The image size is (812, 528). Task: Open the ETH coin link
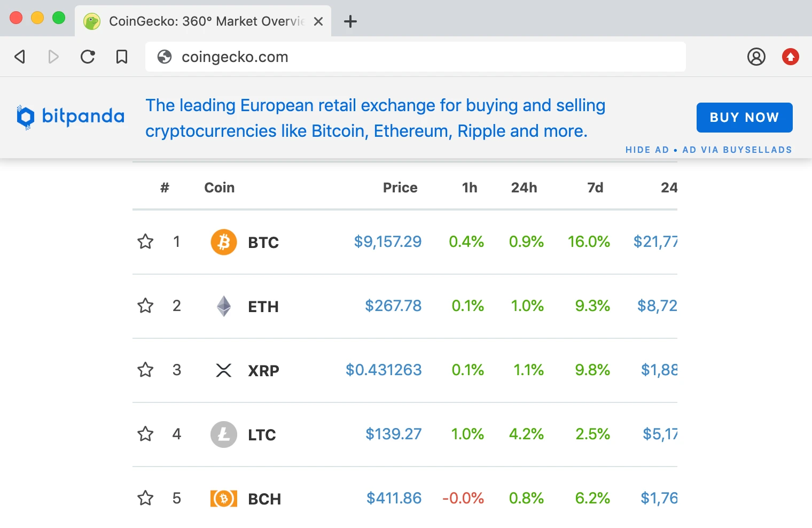click(x=263, y=307)
